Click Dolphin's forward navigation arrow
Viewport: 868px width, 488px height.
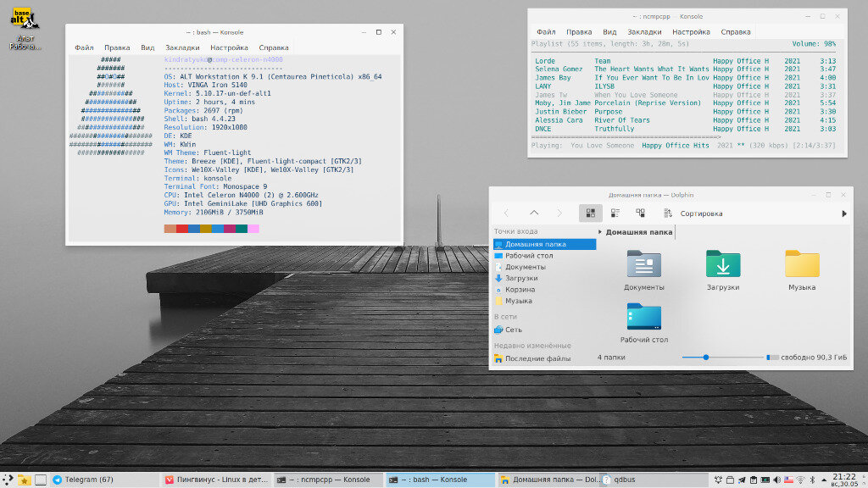coord(559,213)
